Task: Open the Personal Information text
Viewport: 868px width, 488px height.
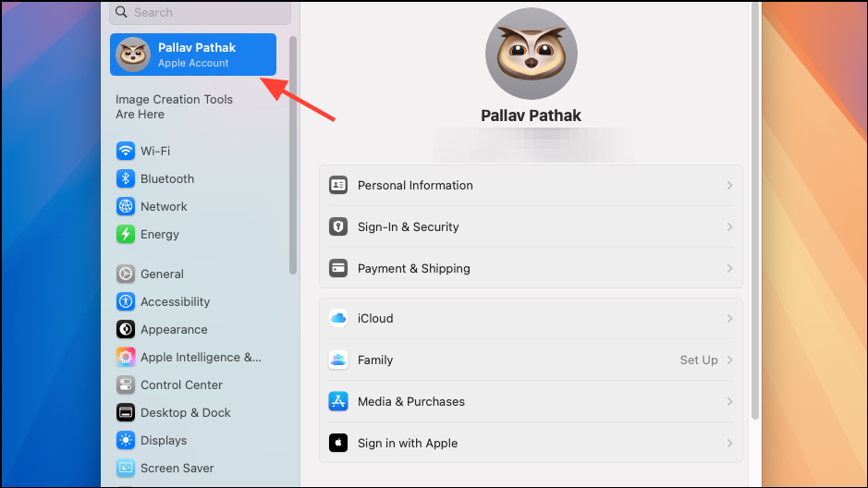Action: [x=415, y=186]
